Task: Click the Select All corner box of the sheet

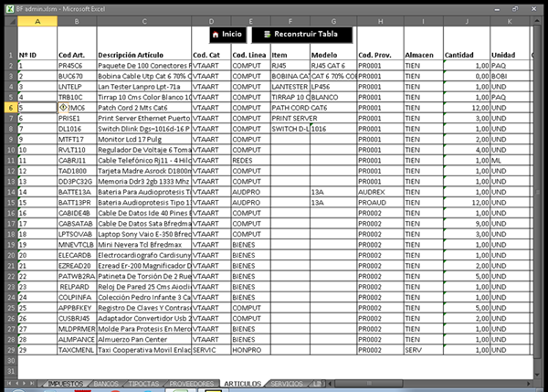Action: pyautogui.click(x=11, y=21)
